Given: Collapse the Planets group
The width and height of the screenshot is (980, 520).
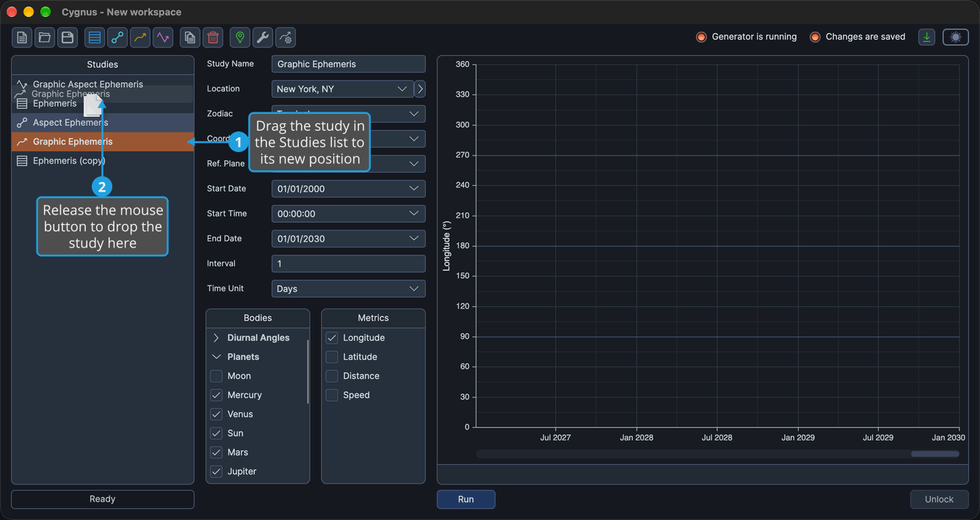Looking at the screenshot, I should 217,357.
